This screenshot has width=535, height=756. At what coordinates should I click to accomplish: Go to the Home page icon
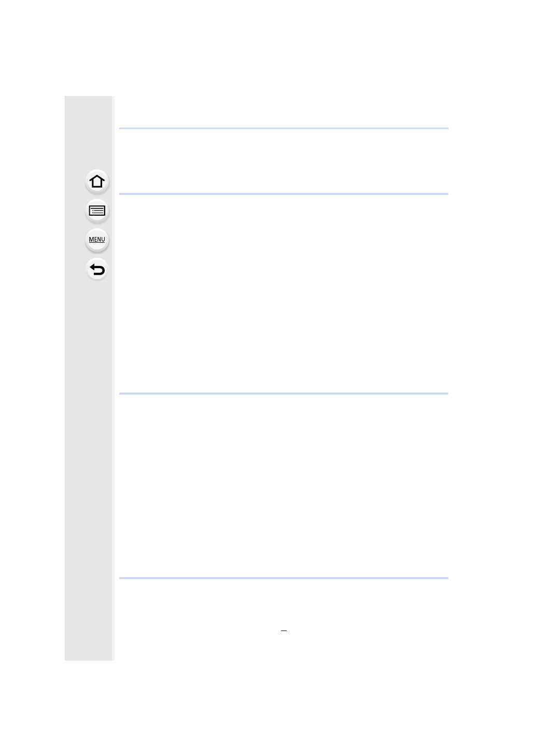(97, 181)
